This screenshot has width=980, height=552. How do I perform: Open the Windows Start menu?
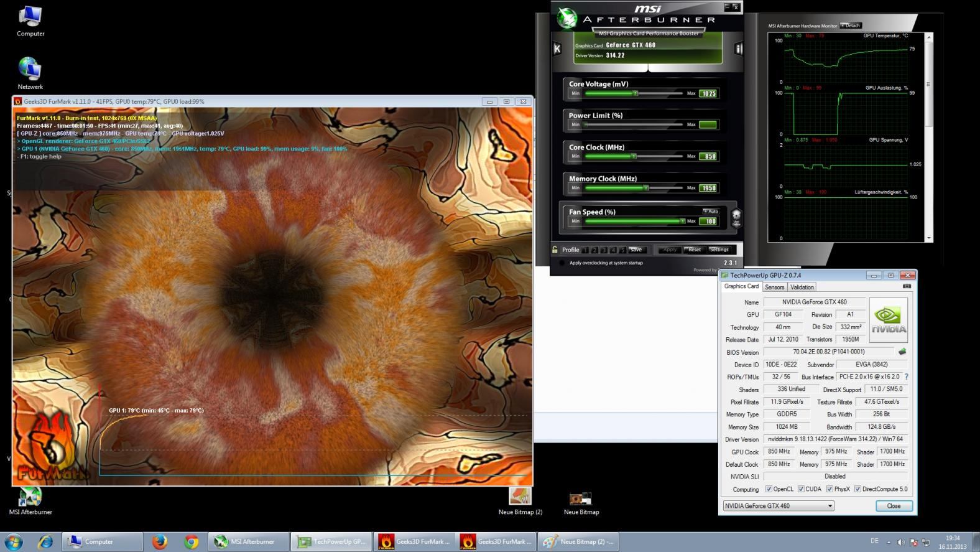coord(14,541)
